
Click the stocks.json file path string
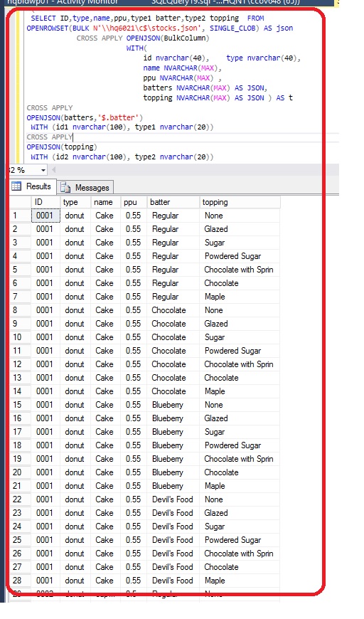click(x=147, y=28)
